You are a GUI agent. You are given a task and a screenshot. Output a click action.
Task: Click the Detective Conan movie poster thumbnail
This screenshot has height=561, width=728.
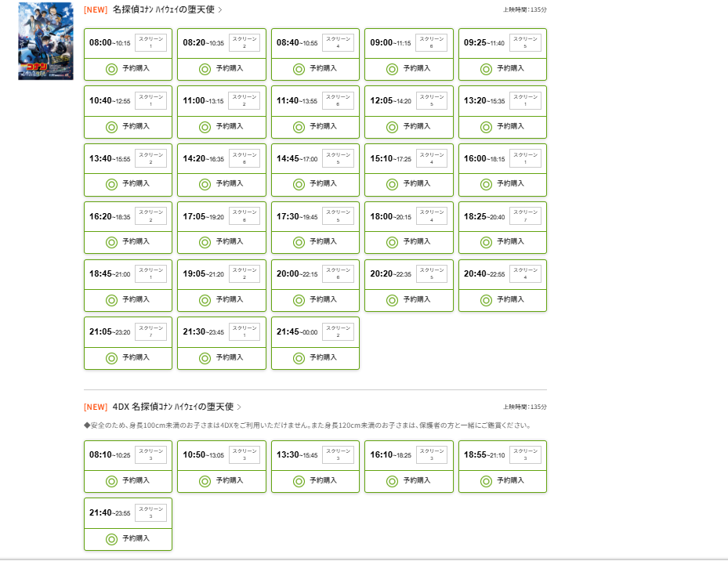[45, 41]
